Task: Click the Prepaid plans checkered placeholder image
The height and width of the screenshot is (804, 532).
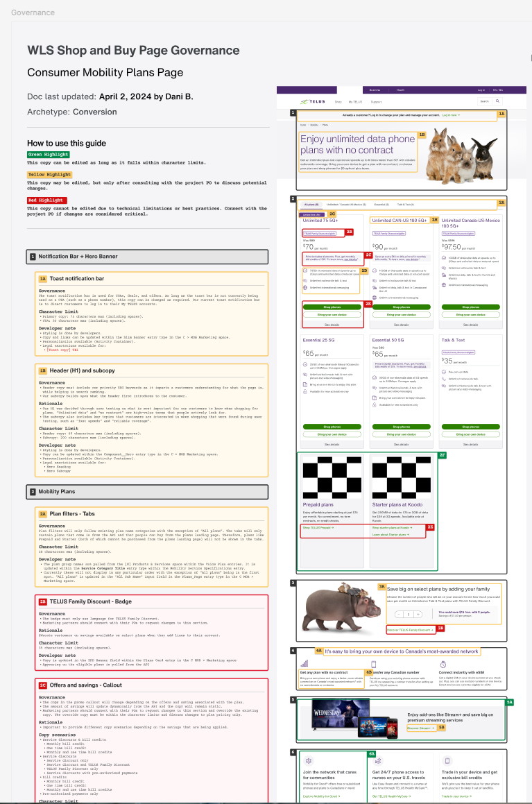Action: click(332, 477)
